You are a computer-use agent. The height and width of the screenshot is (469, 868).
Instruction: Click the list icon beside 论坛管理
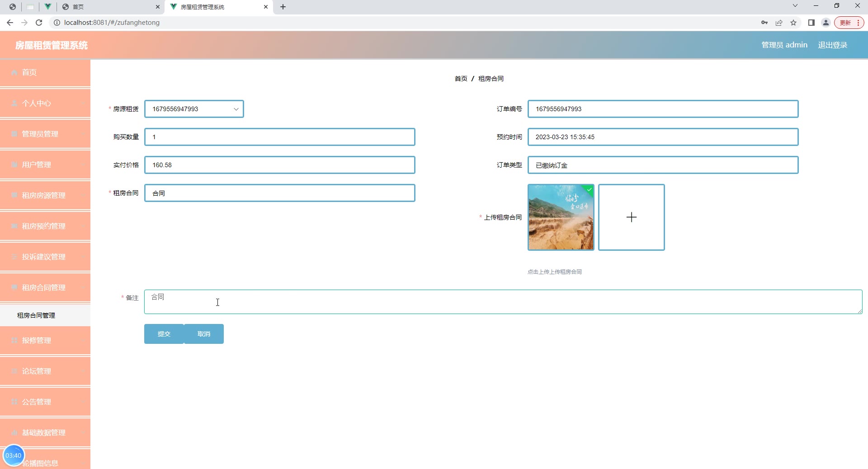[x=14, y=371]
